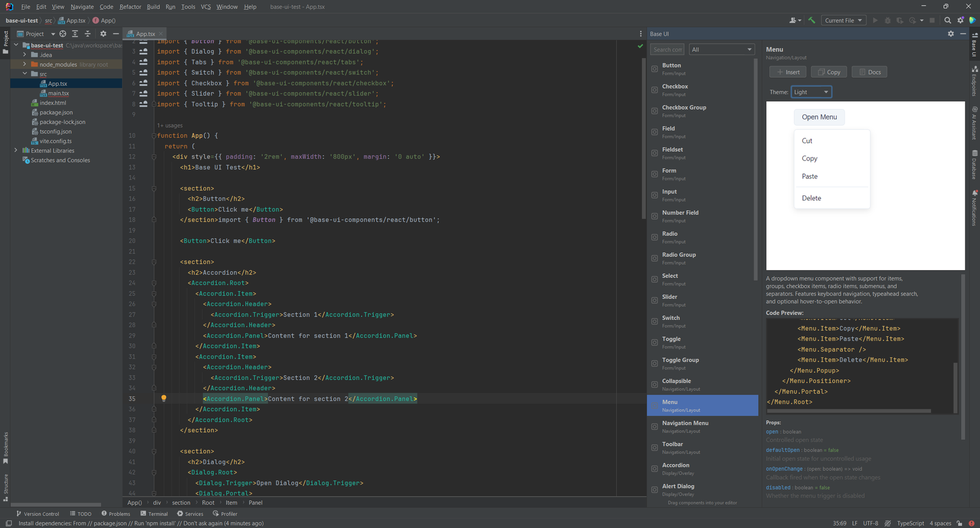Open the VCS menu
This screenshot has width=980, height=528.
click(x=206, y=7)
